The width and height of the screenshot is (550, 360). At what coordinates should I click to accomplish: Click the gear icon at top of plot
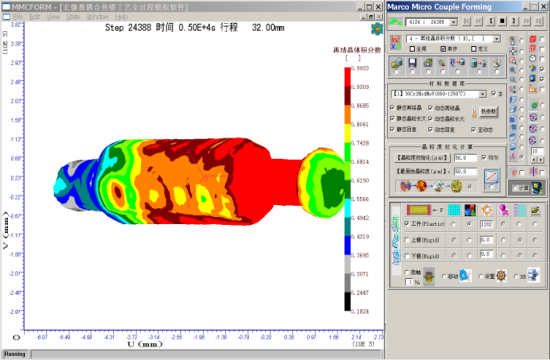pyautogui.click(x=377, y=29)
